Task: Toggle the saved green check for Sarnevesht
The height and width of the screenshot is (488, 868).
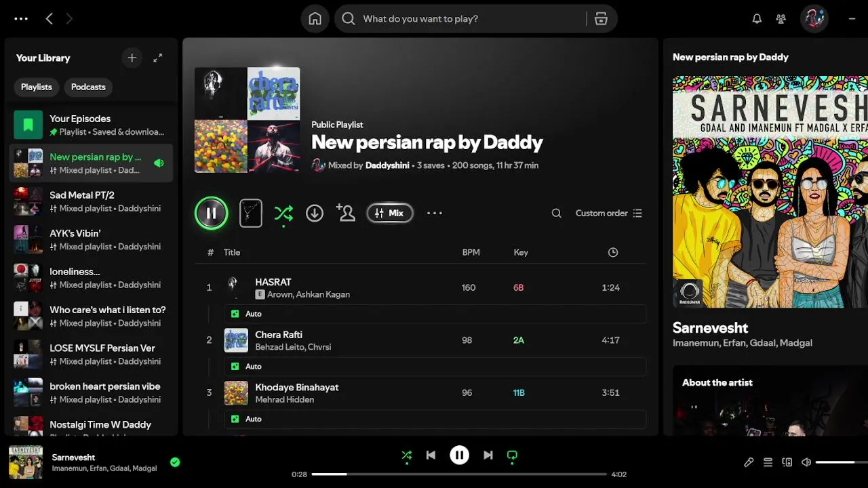Action: click(x=175, y=462)
